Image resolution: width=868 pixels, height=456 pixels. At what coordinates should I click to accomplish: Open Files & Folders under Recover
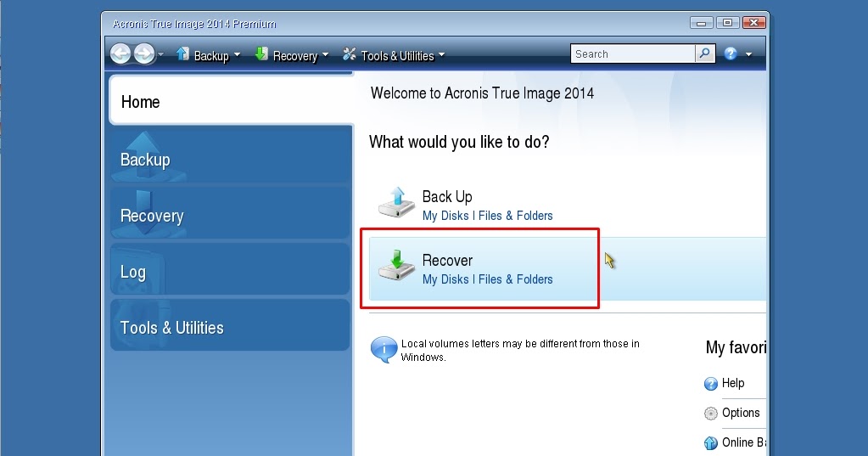point(515,280)
